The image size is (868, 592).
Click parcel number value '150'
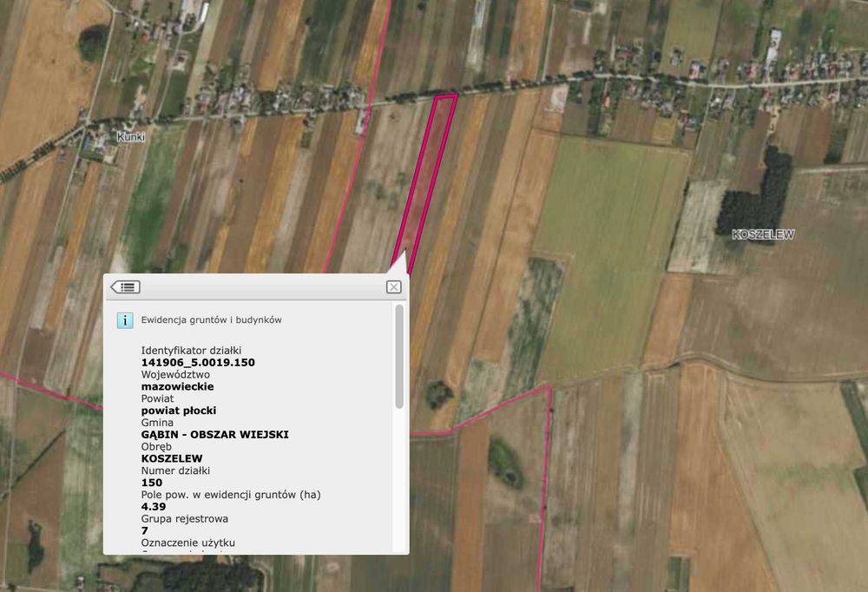(x=152, y=483)
